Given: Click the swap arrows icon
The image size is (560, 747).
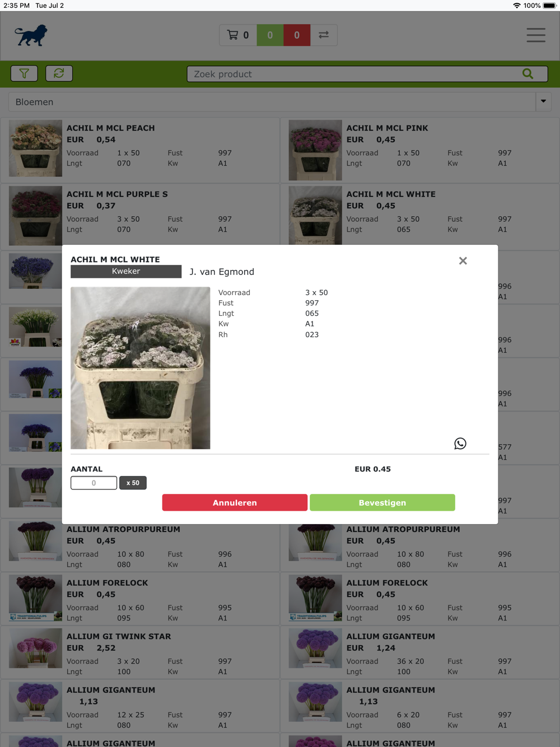Looking at the screenshot, I should pos(324,35).
